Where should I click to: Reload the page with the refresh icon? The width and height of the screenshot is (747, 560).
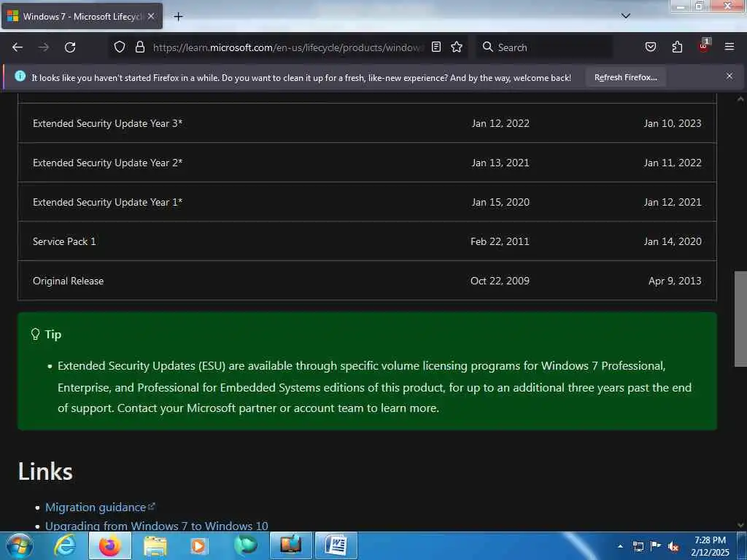click(x=70, y=47)
